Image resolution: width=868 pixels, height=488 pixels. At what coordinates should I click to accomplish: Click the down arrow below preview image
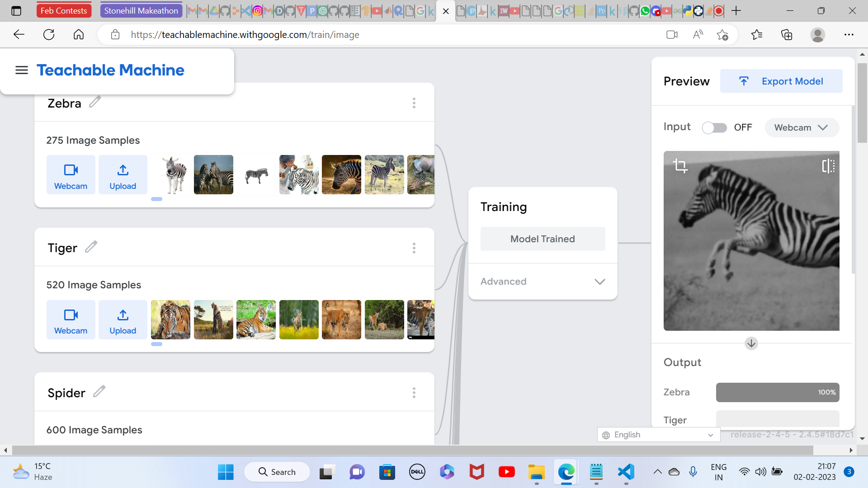pos(751,343)
